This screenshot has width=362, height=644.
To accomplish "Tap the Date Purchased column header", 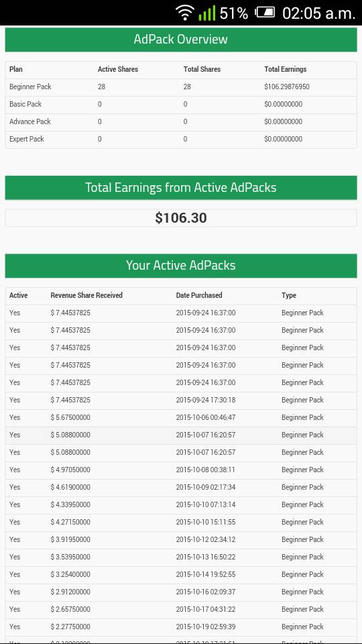I will click(199, 295).
